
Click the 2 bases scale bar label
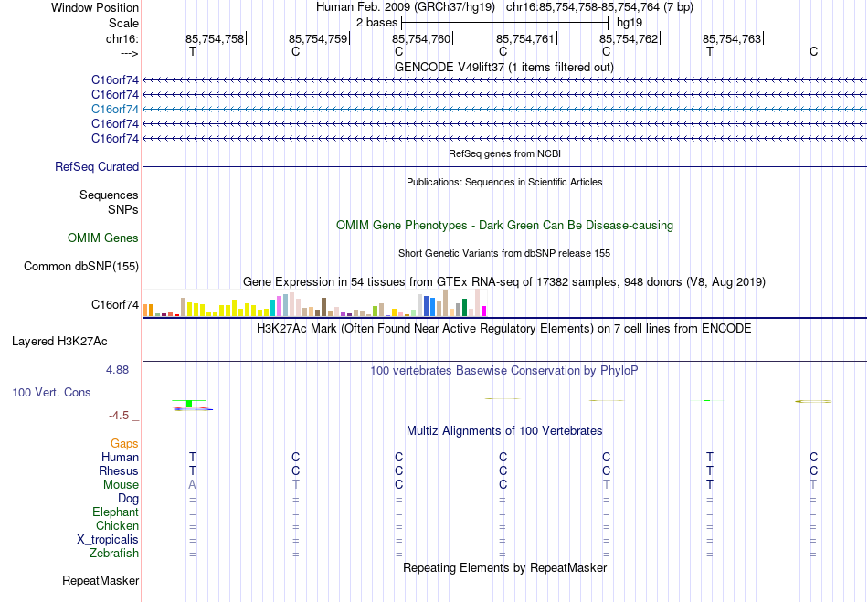[376, 23]
